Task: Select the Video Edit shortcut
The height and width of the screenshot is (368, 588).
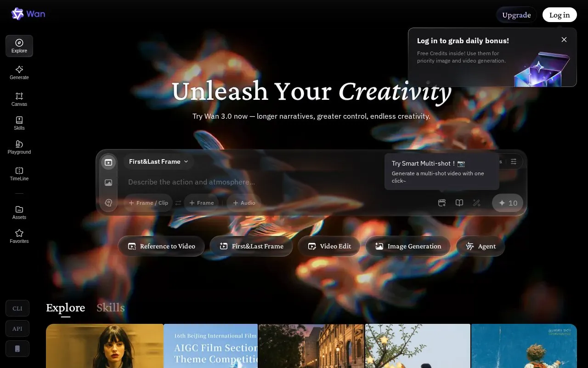Action: (x=329, y=246)
